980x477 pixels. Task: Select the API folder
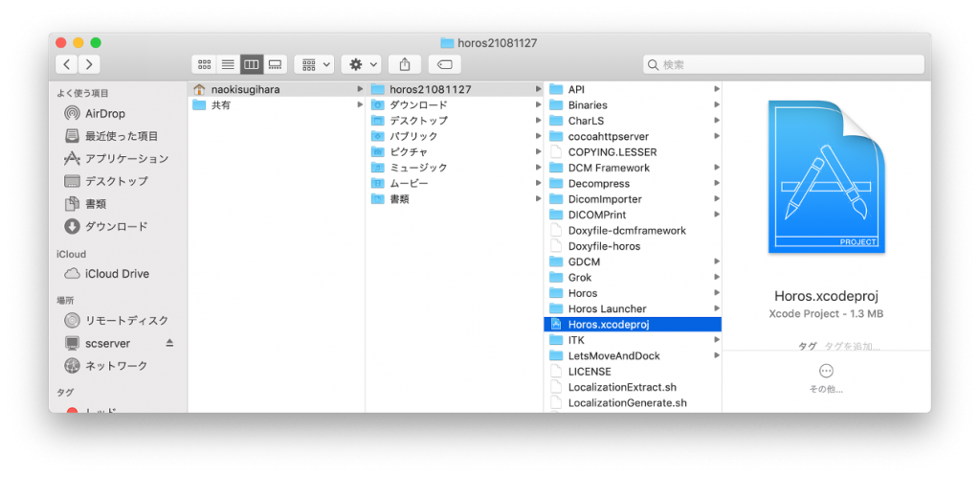point(634,89)
